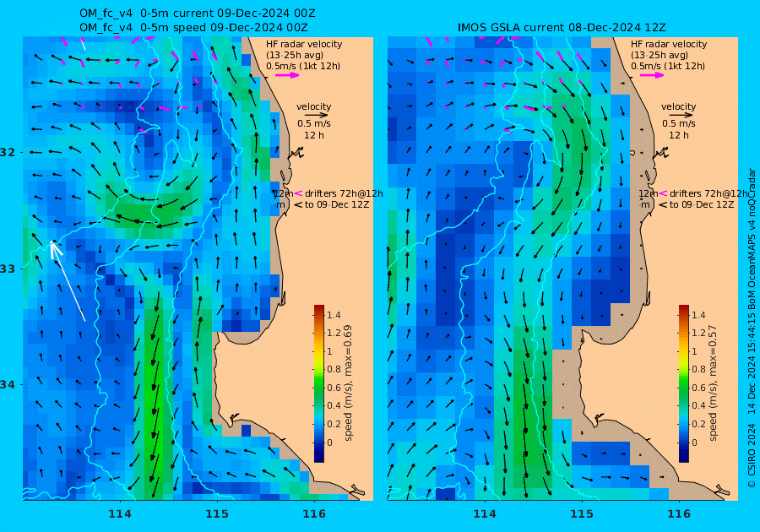Screen dimensions: 760x532
Task: Click the magenta HF radar arrow in the left legend
Action: pos(287,75)
